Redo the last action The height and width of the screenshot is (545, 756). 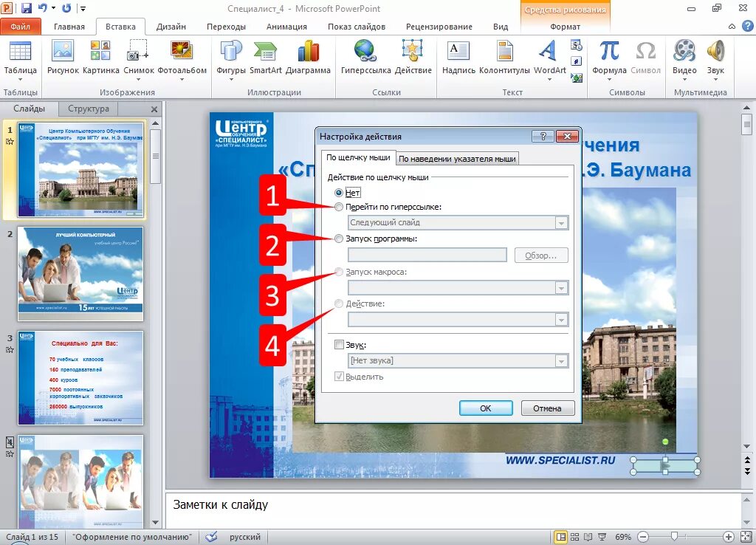tap(67, 7)
